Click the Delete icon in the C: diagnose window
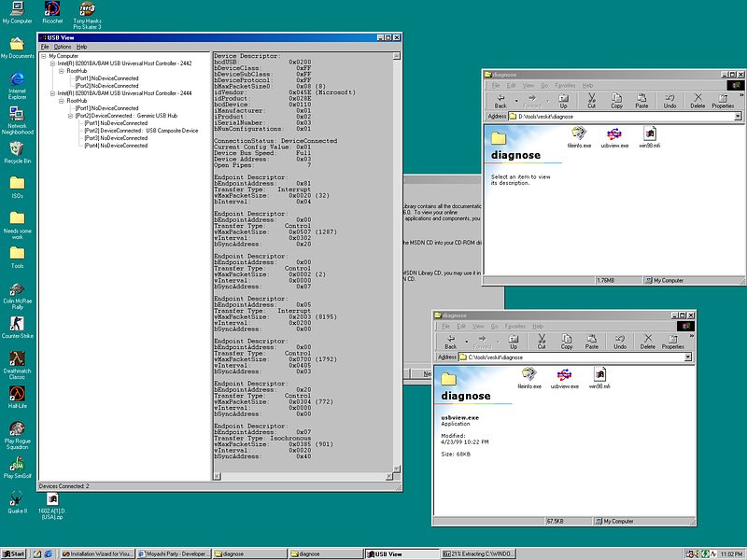This screenshot has width=747, height=560. coord(647,341)
